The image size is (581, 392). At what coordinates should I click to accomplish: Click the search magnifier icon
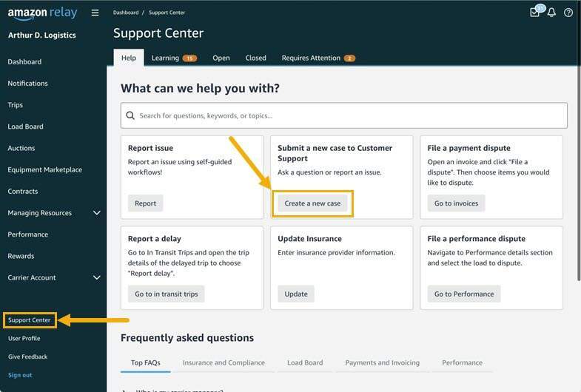(130, 115)
